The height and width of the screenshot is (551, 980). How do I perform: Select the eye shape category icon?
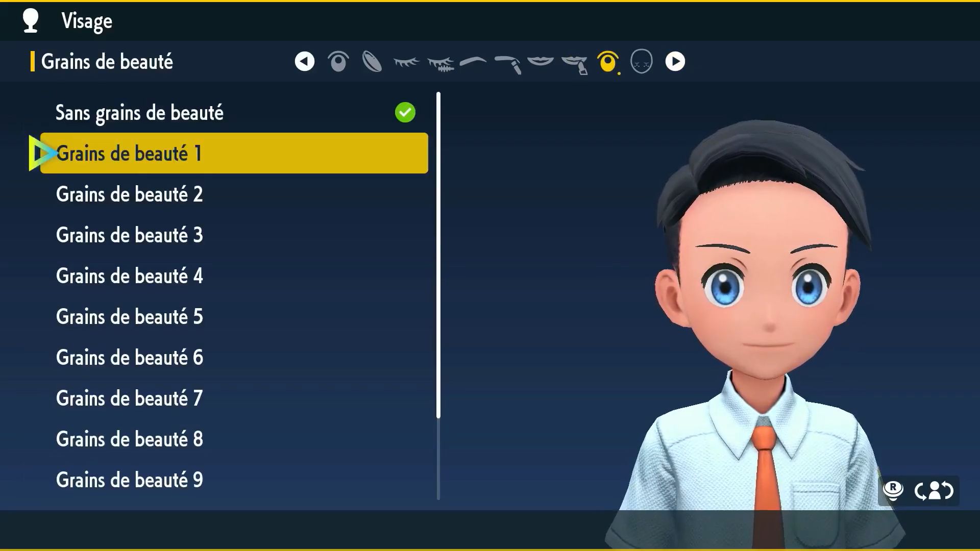338,62
